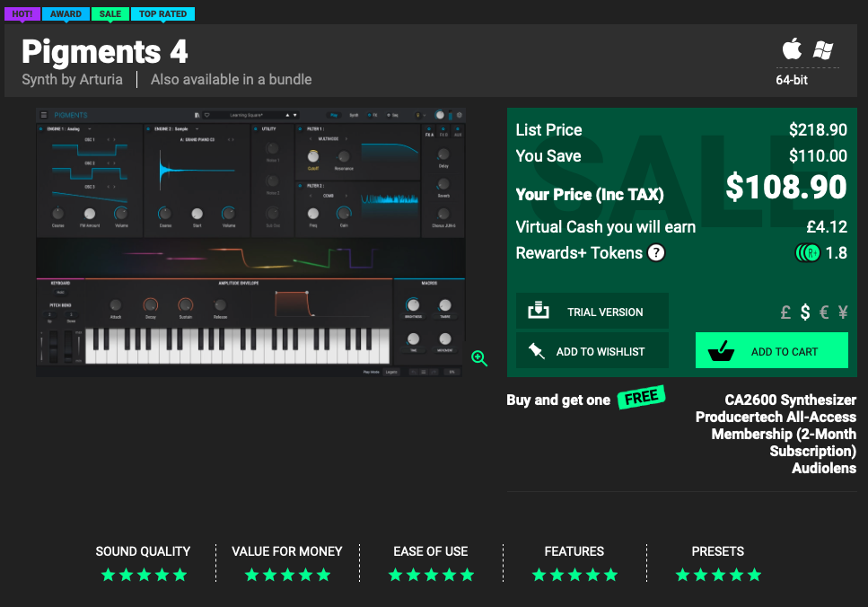Click the Pigments 4 product title
The width and height of the screenshot is (868, 607).
click(x=105, y=51)
